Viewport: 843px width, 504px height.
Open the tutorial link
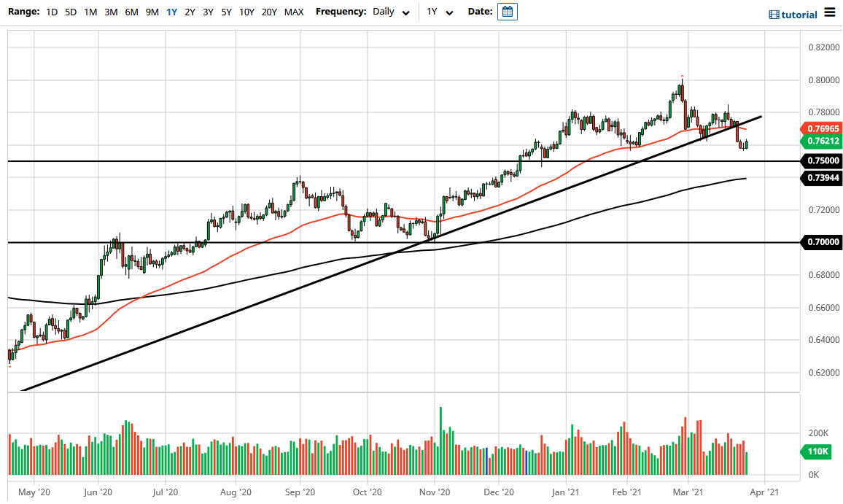point(799,15)
